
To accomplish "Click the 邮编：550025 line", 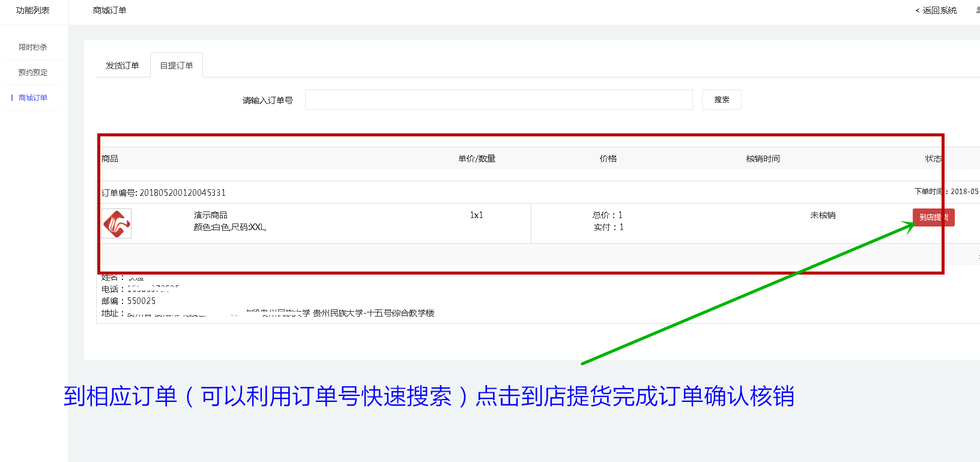I will click(129, 301).
